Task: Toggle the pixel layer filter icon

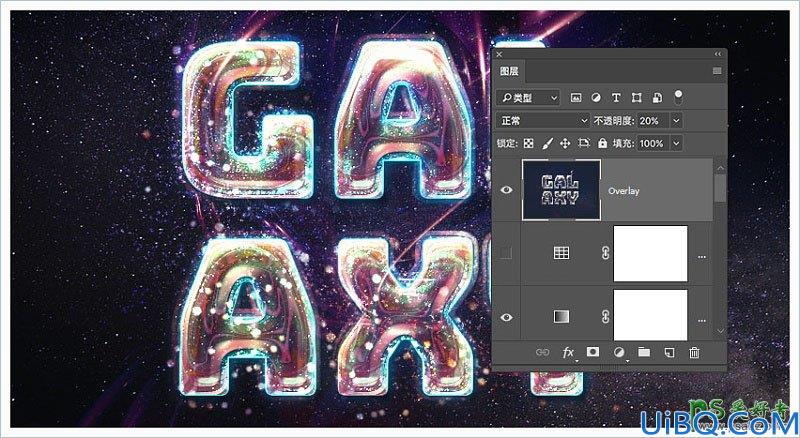Action: 576,98
